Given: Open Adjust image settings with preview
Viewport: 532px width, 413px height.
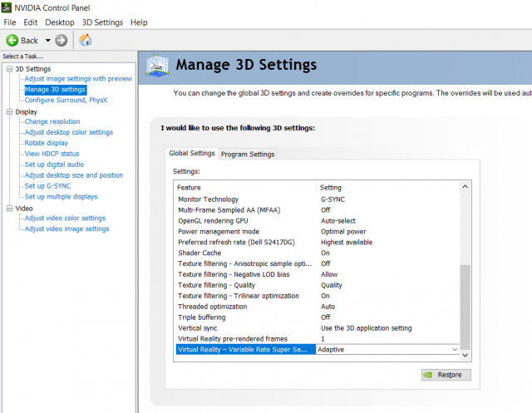Looking at the screenshot, I should point(78,79).
